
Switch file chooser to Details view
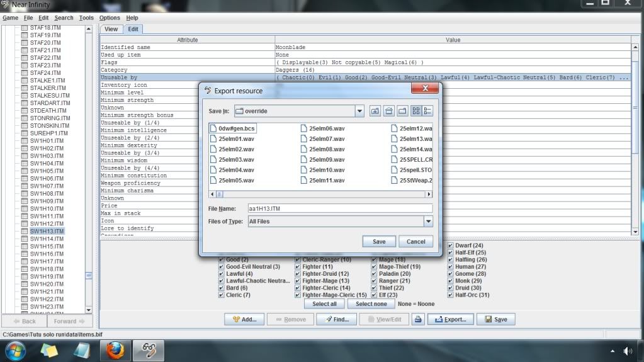tap(428, 111)
